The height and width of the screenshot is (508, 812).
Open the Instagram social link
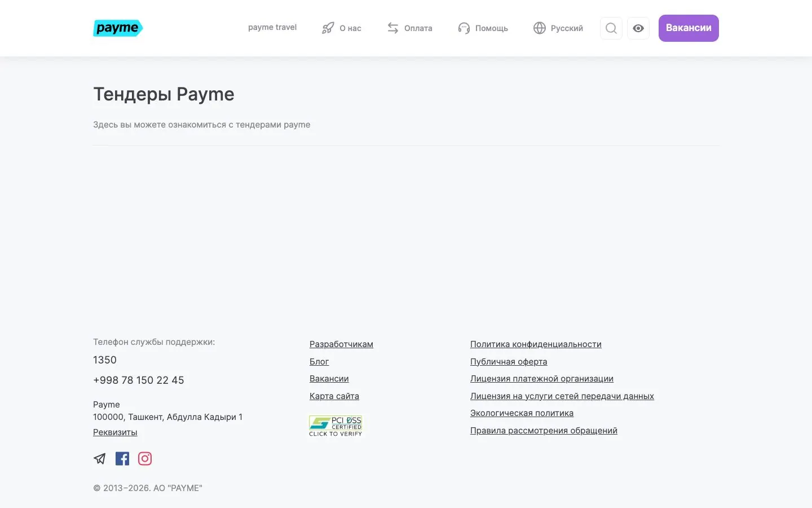pos(145,458)
